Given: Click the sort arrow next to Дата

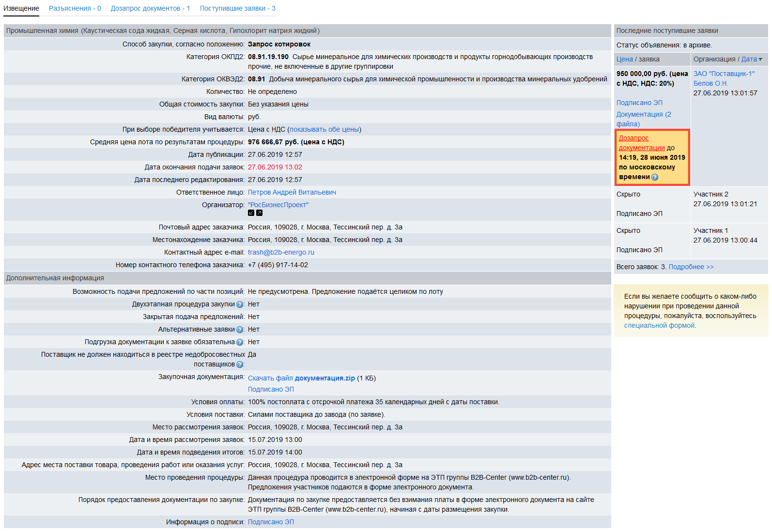Looking at the screenshot, I should click(x=760, y=60).
